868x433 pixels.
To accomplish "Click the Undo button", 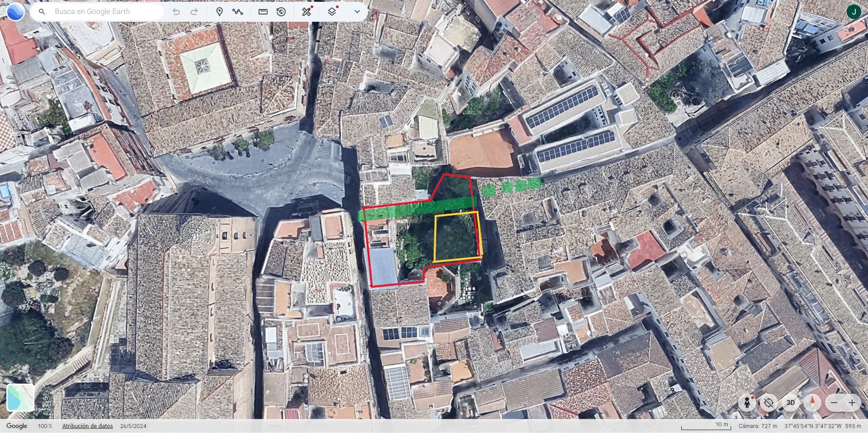I will (x=176, y=11).
